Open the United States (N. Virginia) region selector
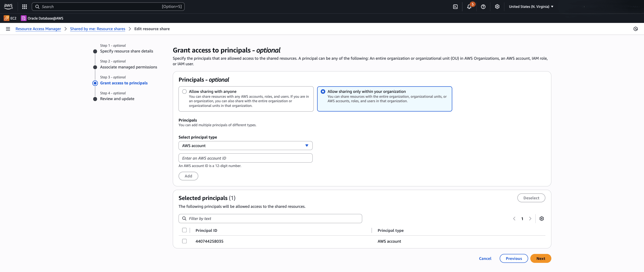This screenshot has width=644, height=272. [531, 7]
